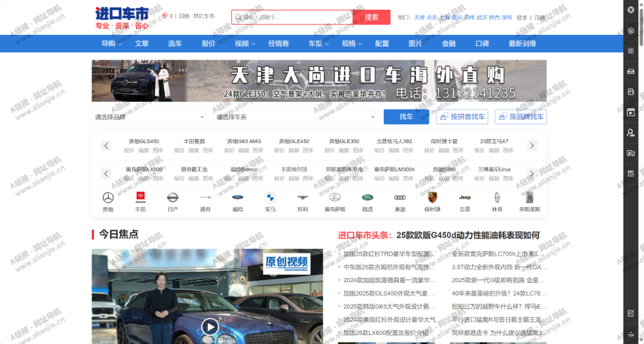Open the 奔驰 (Mercedes-Benz) brand logo
Screen dimensions: 644x344
click(x=108, y=198)
